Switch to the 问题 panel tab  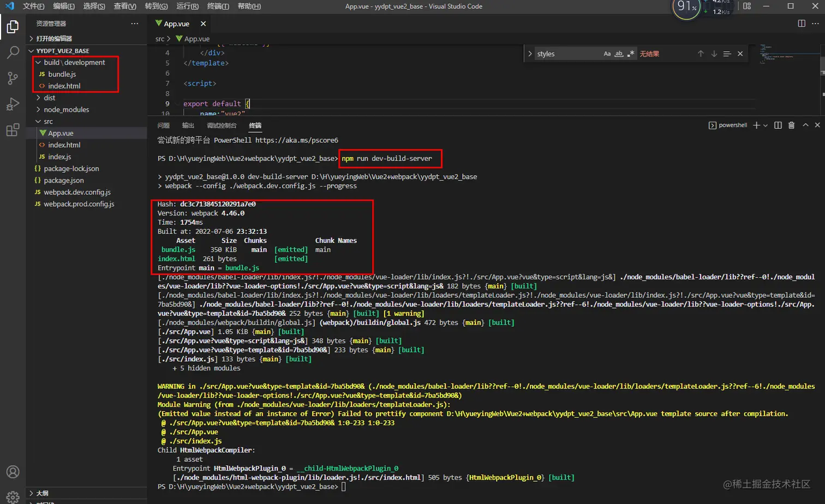[164, 125]
